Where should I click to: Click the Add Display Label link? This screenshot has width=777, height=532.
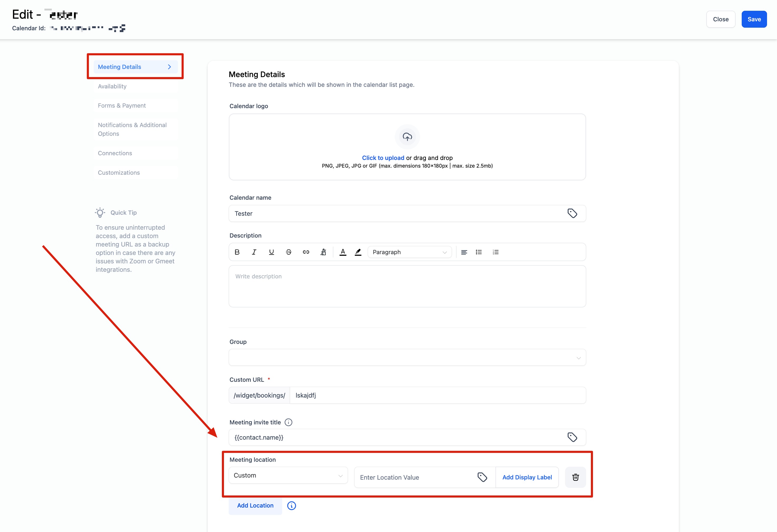pos(527,477)
